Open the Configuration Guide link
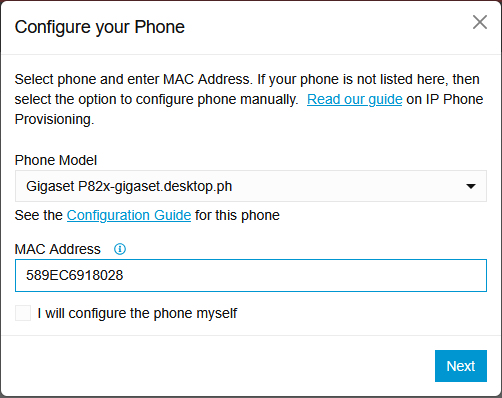 129,215
